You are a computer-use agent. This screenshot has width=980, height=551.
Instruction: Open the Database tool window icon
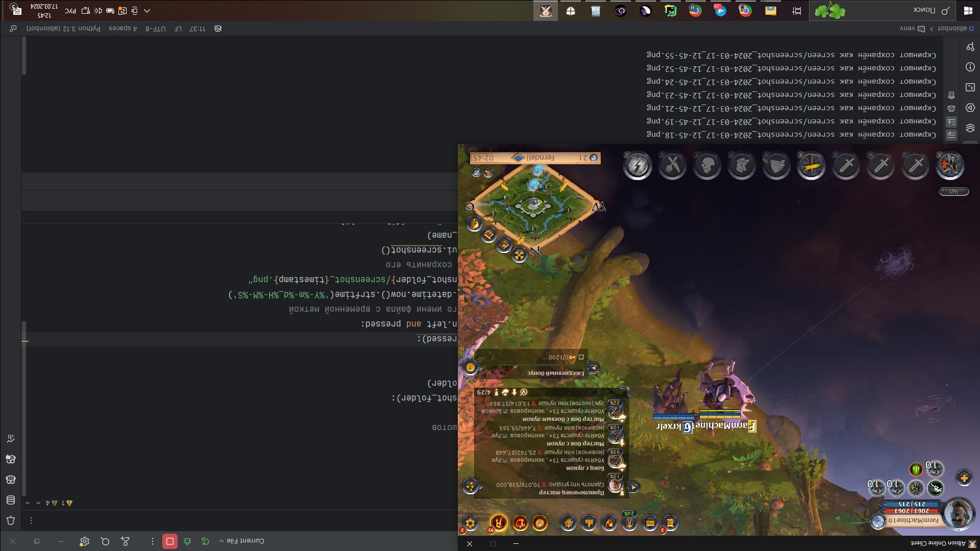pos(11,500)
